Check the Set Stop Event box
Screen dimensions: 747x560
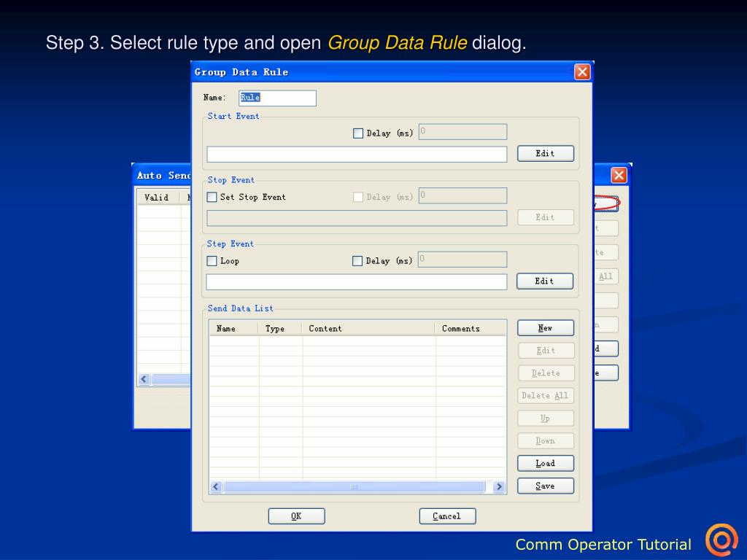pyautogui.click(x=212, y=197)
